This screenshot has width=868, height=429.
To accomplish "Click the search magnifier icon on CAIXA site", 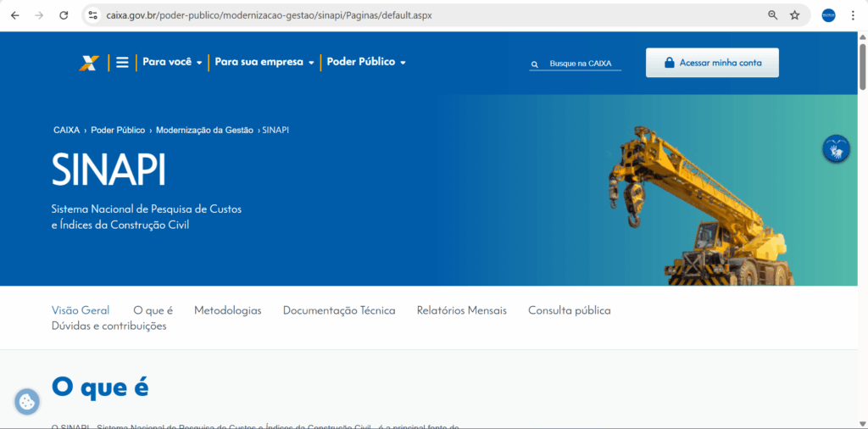I will [x=534, y=64].
